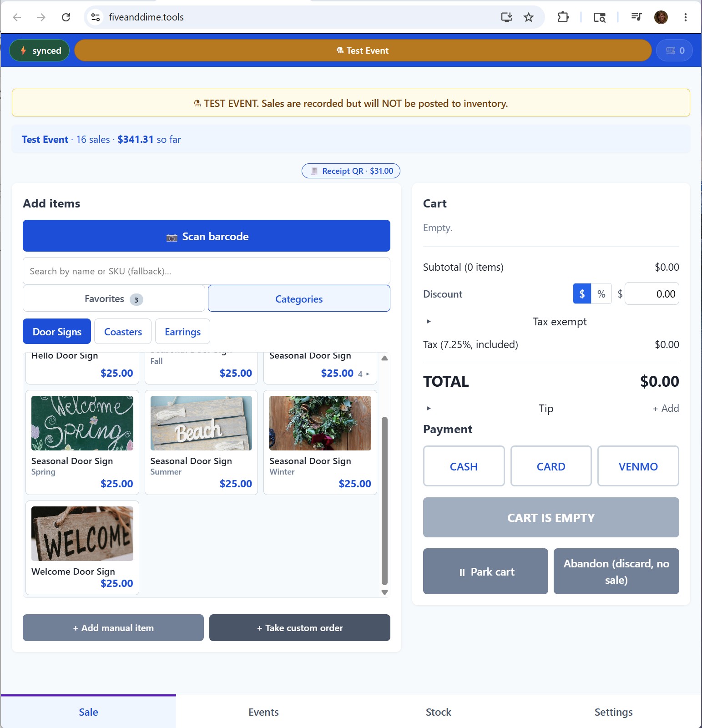The image size is (702, 728).
Task: Go forward in browser history
Action: pyautogui.click(x=41, y=17)
